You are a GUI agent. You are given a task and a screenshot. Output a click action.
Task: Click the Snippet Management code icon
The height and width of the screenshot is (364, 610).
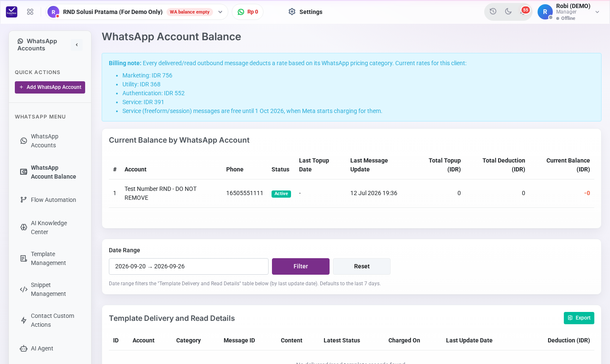click(24, 290)
